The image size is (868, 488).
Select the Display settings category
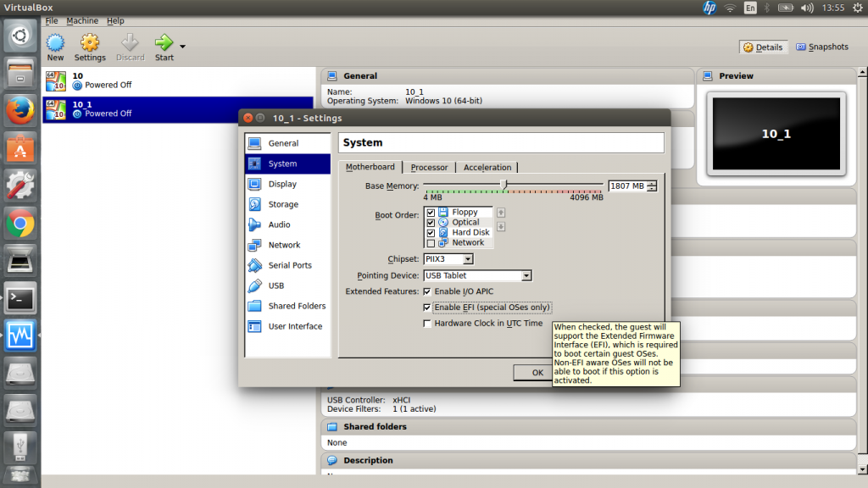[282, 184]
